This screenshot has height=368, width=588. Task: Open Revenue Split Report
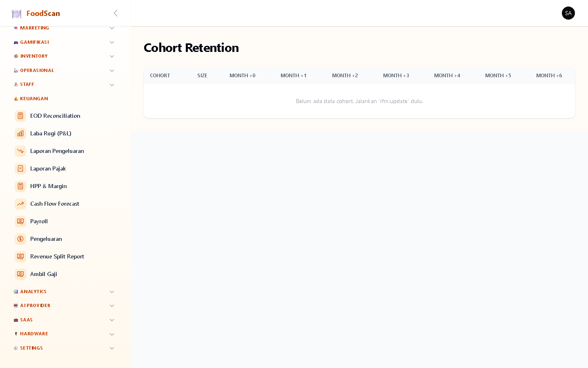coord(65,256)
